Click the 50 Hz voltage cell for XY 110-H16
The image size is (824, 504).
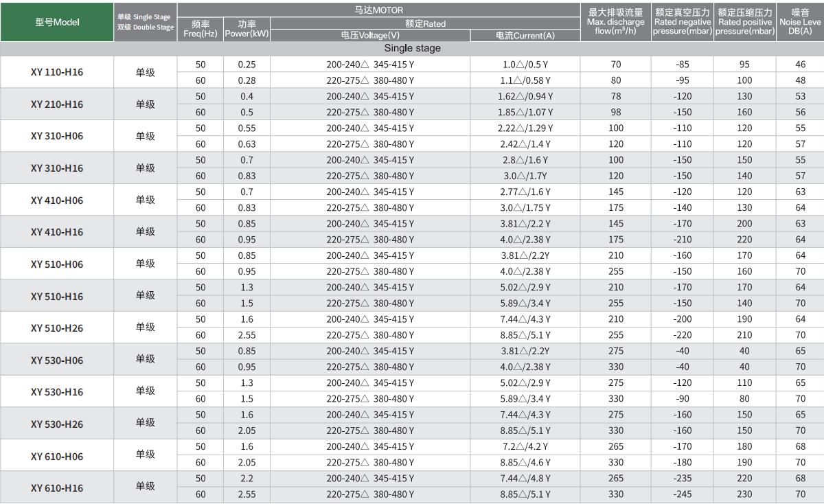(370, 65)
